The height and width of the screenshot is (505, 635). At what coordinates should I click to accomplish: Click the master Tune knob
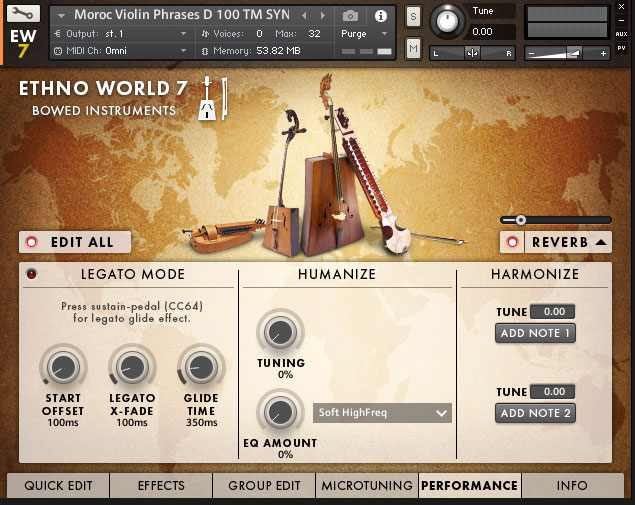click(447, 21)
